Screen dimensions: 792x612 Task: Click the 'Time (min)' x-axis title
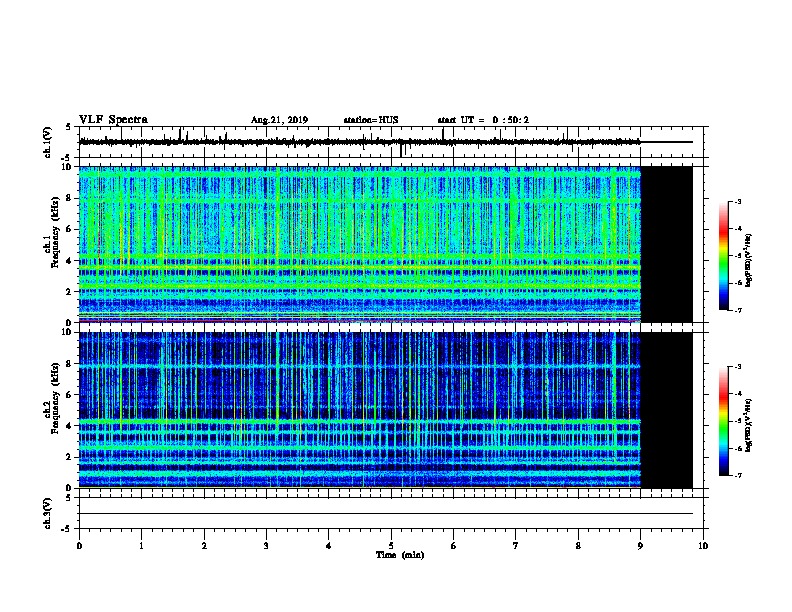[400, 555]
